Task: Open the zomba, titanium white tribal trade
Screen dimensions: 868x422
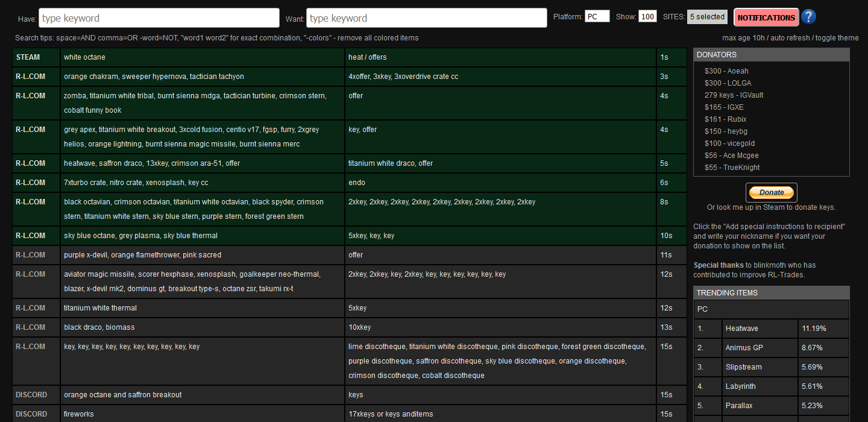Action: pos(203,103)
